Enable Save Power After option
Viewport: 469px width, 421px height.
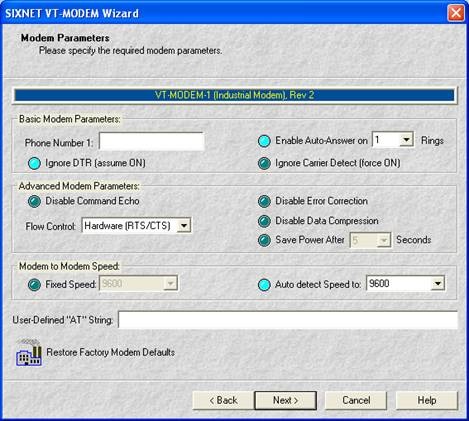click(x=264, y=240)
